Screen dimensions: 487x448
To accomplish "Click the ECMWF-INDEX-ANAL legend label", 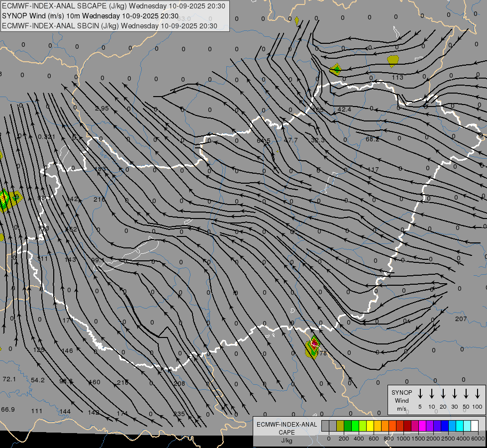I will click(x=287, y=425).
